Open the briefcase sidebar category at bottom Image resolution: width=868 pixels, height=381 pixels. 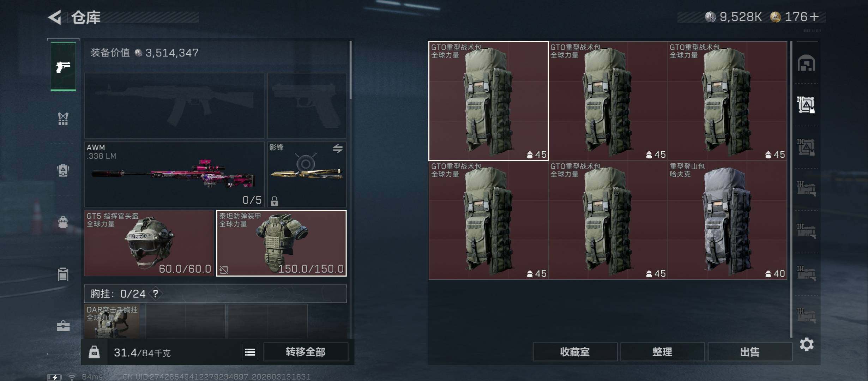(63, 326)
